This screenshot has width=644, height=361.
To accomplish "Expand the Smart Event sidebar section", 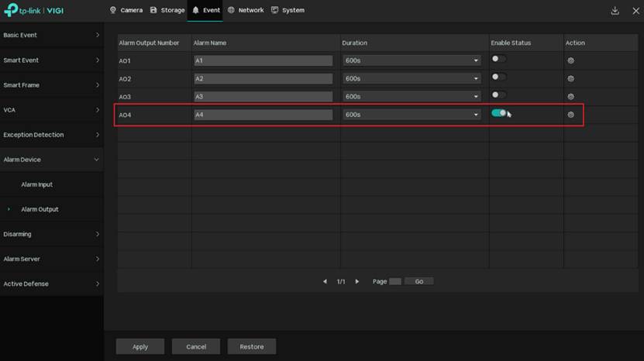I will (51, 60).
